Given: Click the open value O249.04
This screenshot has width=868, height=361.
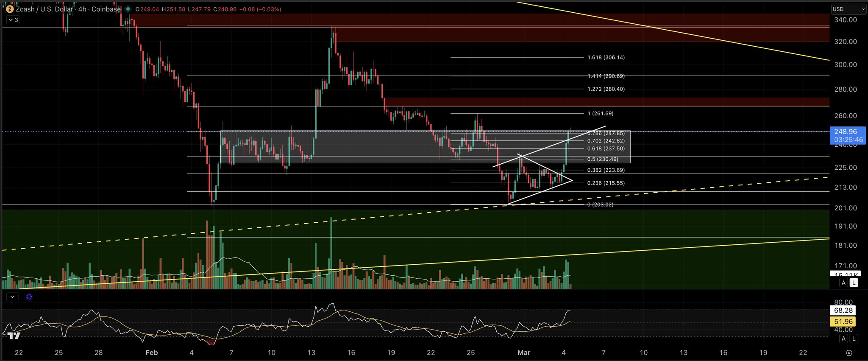Looking at the screenshot, I should tap(147, 9).
